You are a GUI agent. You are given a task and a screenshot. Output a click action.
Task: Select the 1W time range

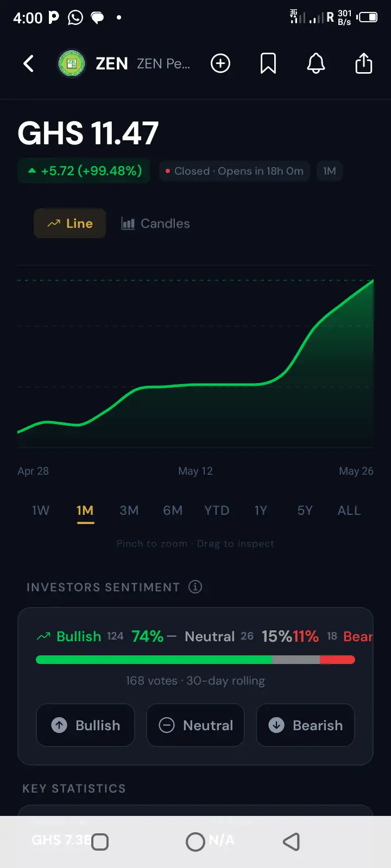41,510
